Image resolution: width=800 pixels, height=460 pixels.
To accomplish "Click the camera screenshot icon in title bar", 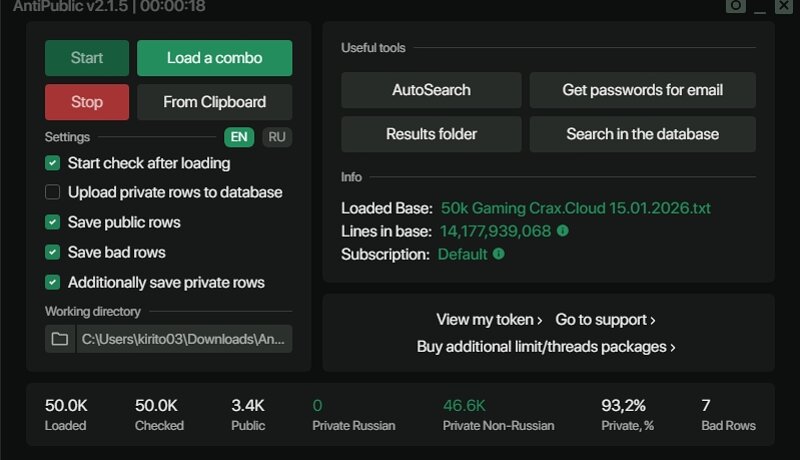I will pyautogui.click(x=735, y=6).
